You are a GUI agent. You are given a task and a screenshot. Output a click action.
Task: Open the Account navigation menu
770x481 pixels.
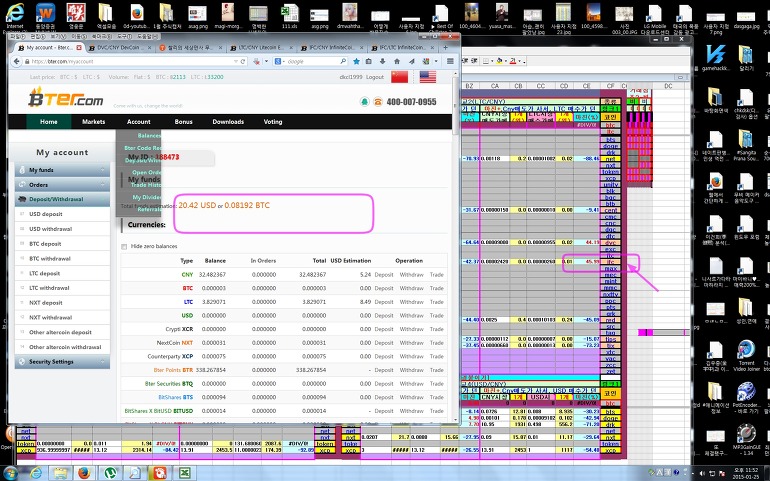[x=138, y=122]
